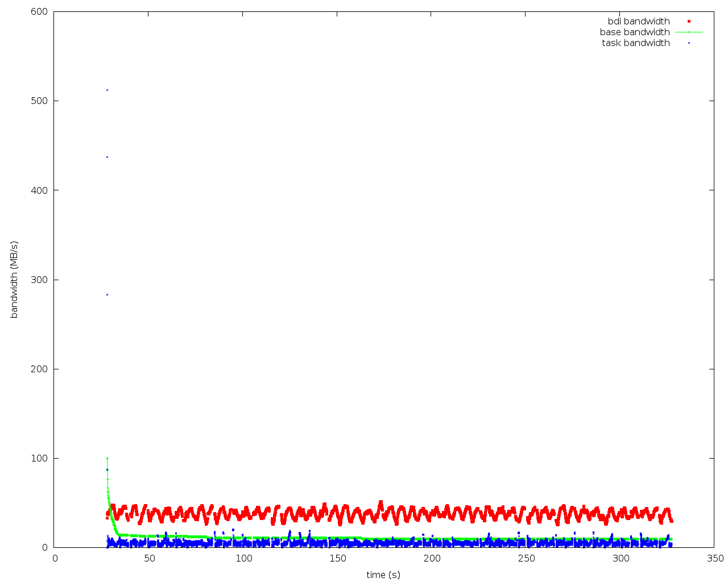Click the x-axis label 350

tap(715, 558)
